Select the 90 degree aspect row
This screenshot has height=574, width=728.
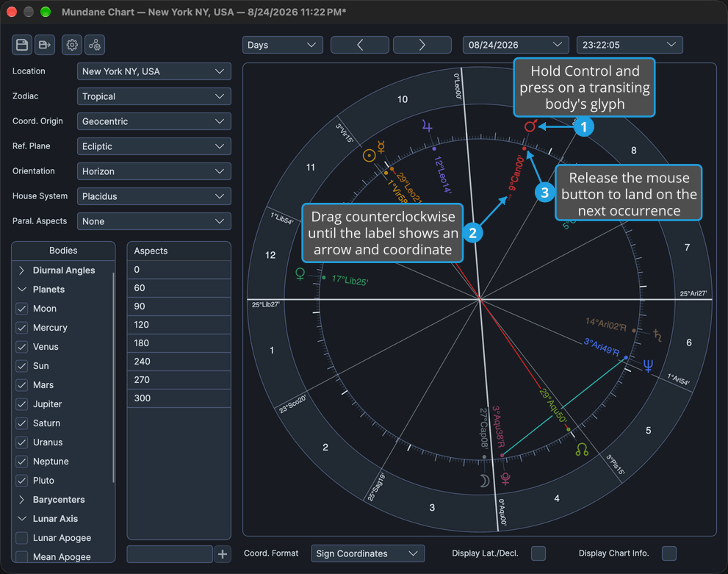(x=179, y=306)
